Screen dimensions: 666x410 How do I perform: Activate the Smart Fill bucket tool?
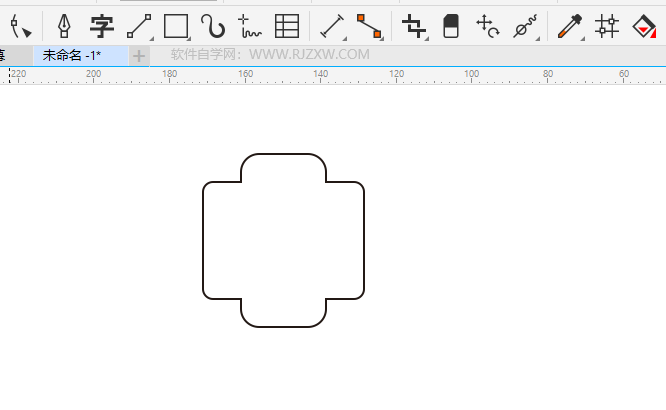[644, 25]
